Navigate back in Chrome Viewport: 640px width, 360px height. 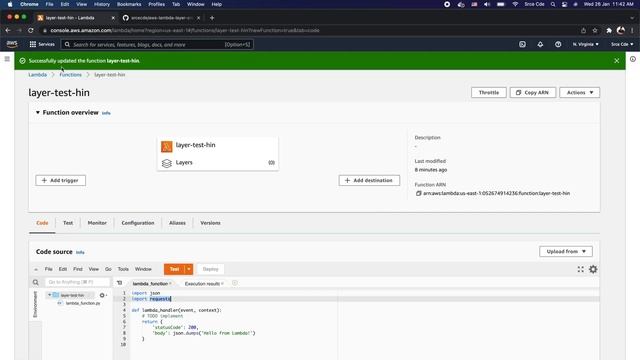(x=8, y=30)
